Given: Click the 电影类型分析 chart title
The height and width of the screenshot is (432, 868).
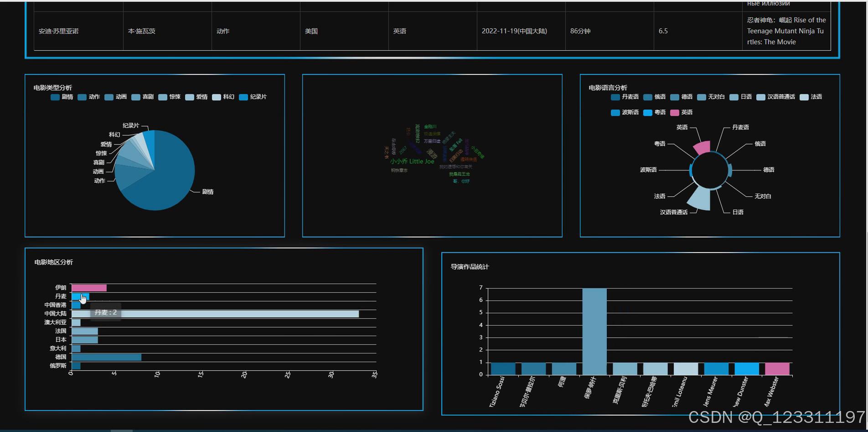Looking at the screenshot, I should [x=53, y=88].
